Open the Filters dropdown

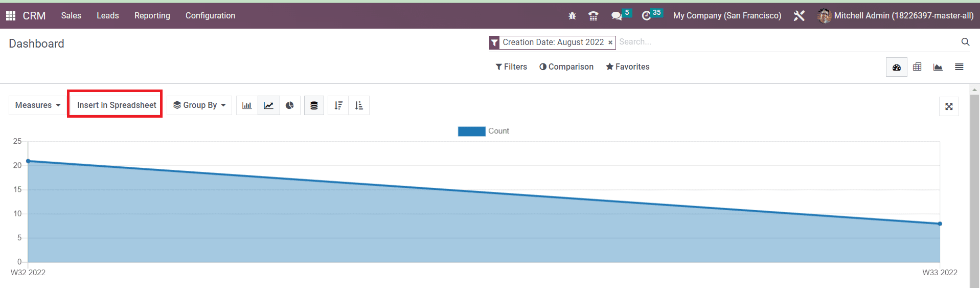(x=511, y=67)
